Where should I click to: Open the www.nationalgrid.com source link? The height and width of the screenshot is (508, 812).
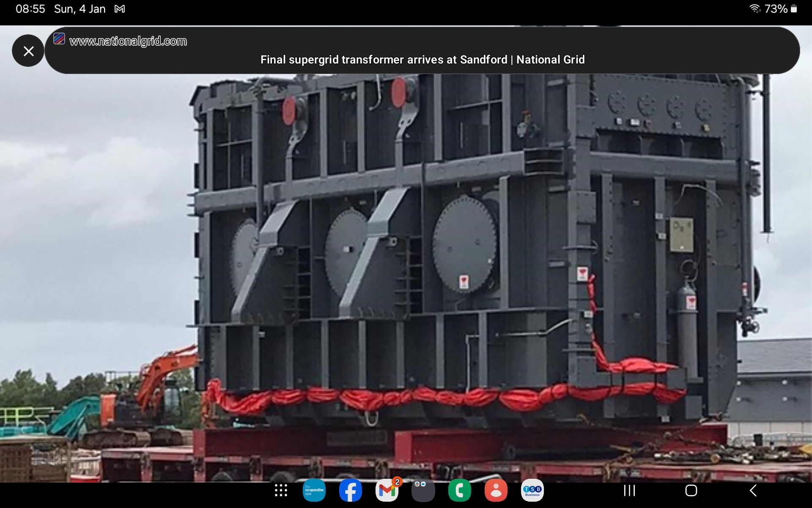[128, 41]
